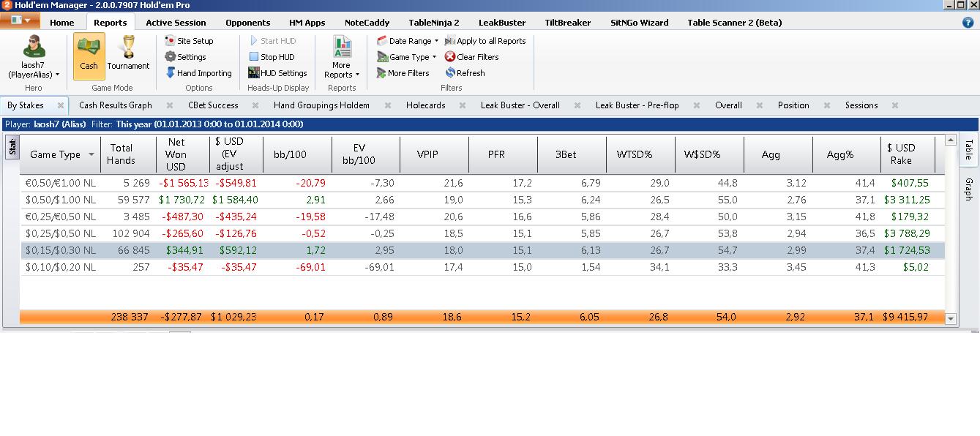Select the €0,50/€1,00 NL row

482,183
